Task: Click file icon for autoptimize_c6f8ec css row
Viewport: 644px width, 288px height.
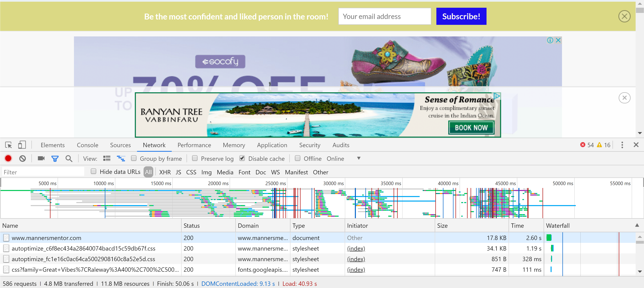Action: click(x=6, y=248)
